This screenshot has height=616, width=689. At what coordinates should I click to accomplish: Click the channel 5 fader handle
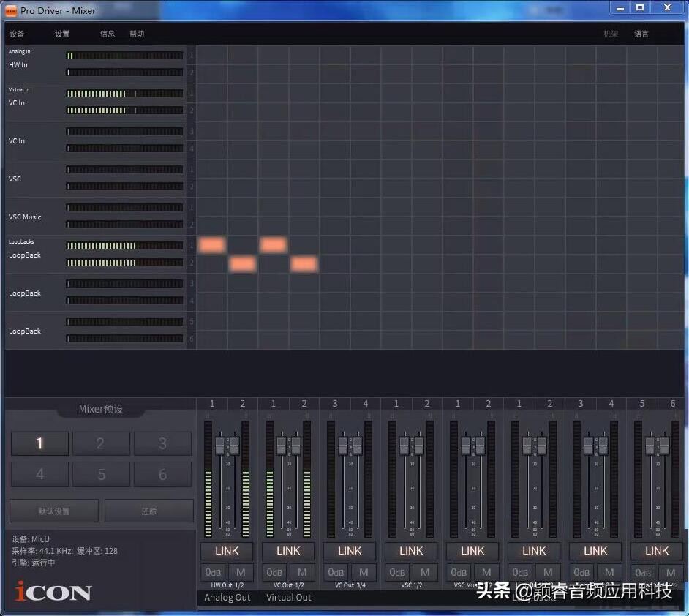(x=650, y=446)
